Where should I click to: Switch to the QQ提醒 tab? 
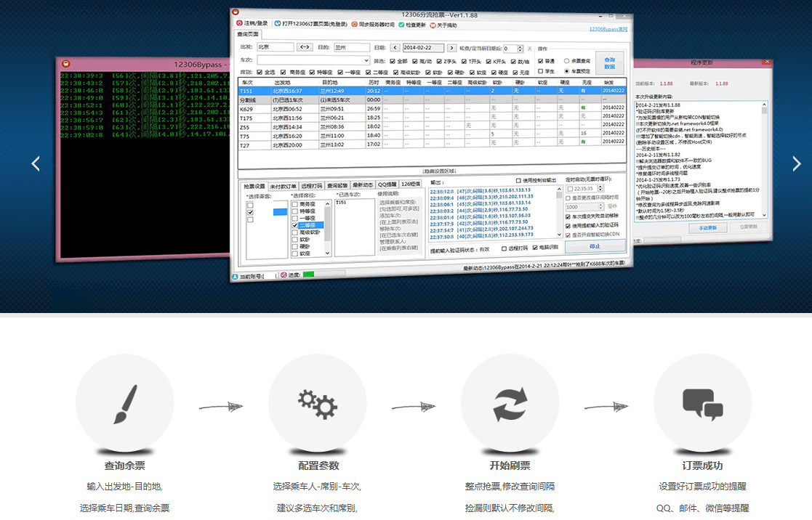click(387, 184)
